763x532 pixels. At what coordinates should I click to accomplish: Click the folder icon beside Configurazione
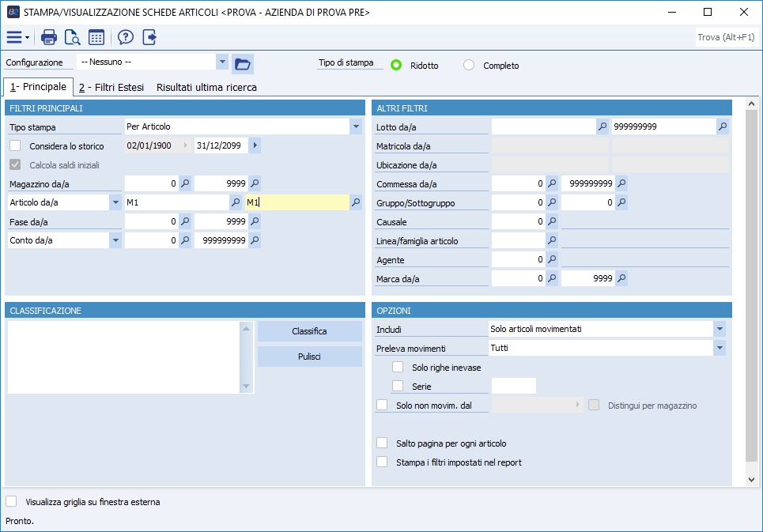[x=243, y=63]
